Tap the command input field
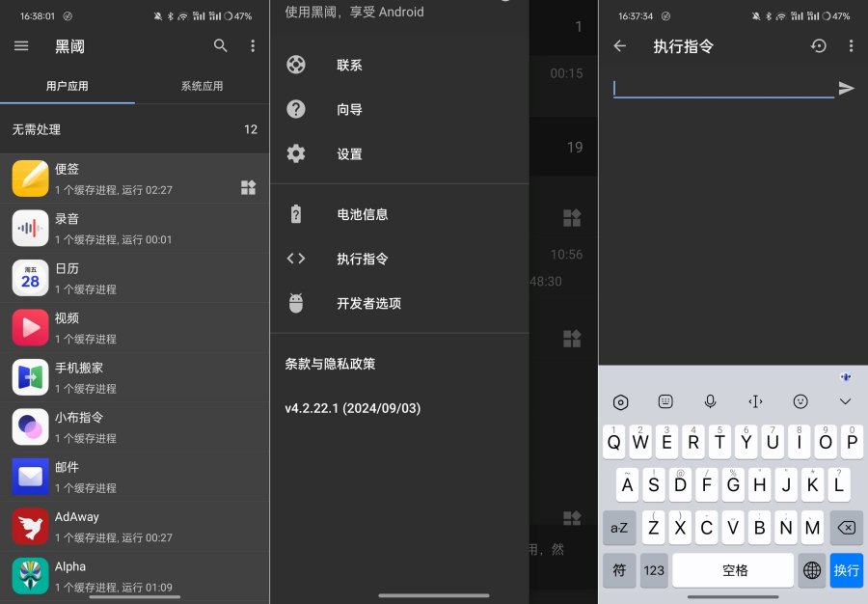The width and height of the screenshot is (868, 604). pyautogui.click(x=723, y=89)
